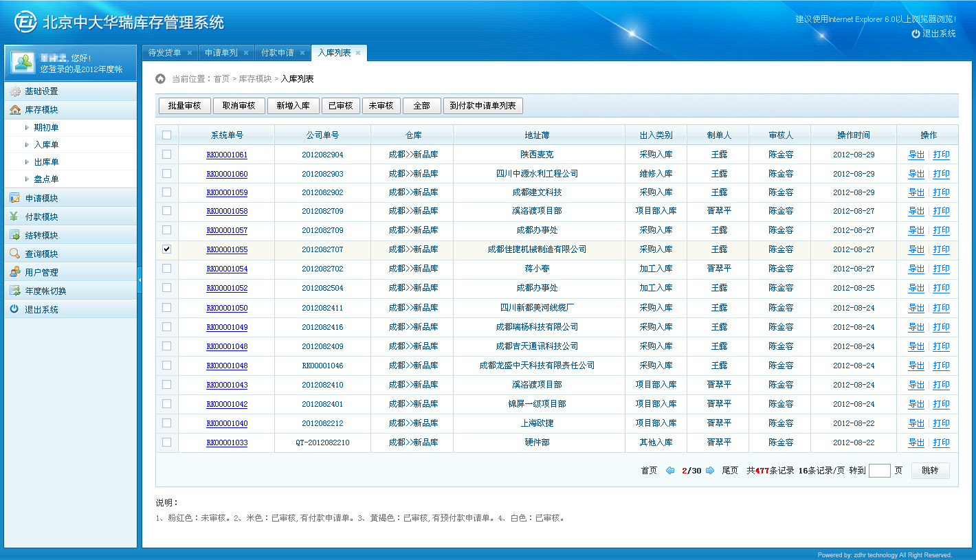The height and width of the screenshot is (560, 976).
Task: Collapse the 库存模块 menu section
Action: tap(70, 110)
